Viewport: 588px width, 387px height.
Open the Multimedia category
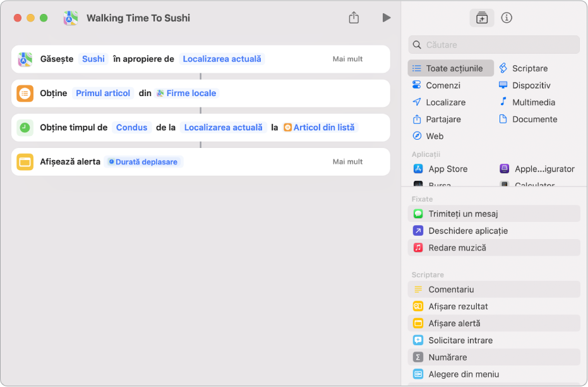(x=527, y=102)
